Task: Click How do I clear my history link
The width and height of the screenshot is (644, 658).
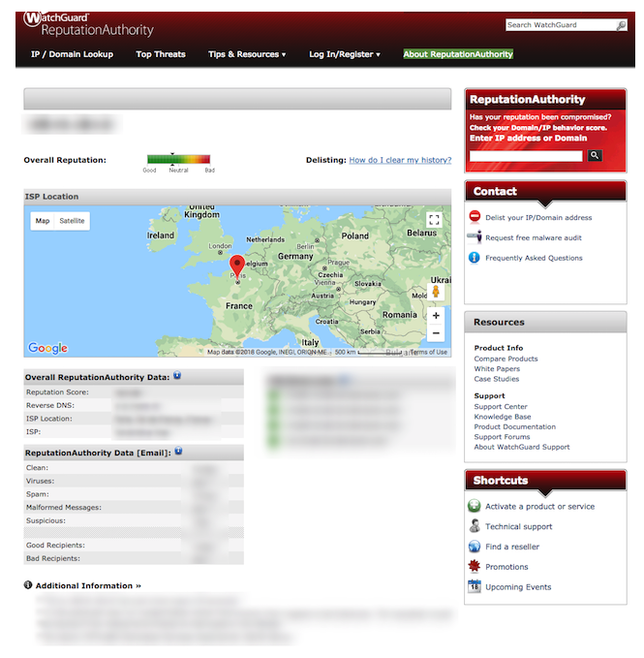Action: pyautogui.click(x=400, y=160)
